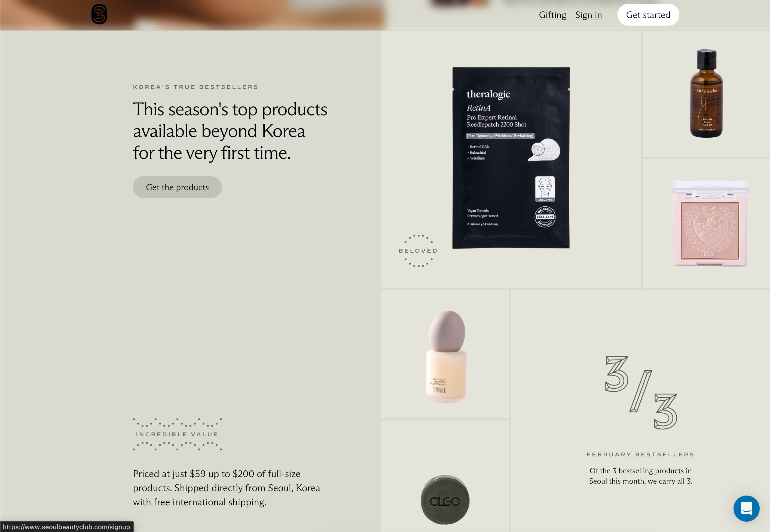Click the dermatest Excellent seal on sachet

545,217
